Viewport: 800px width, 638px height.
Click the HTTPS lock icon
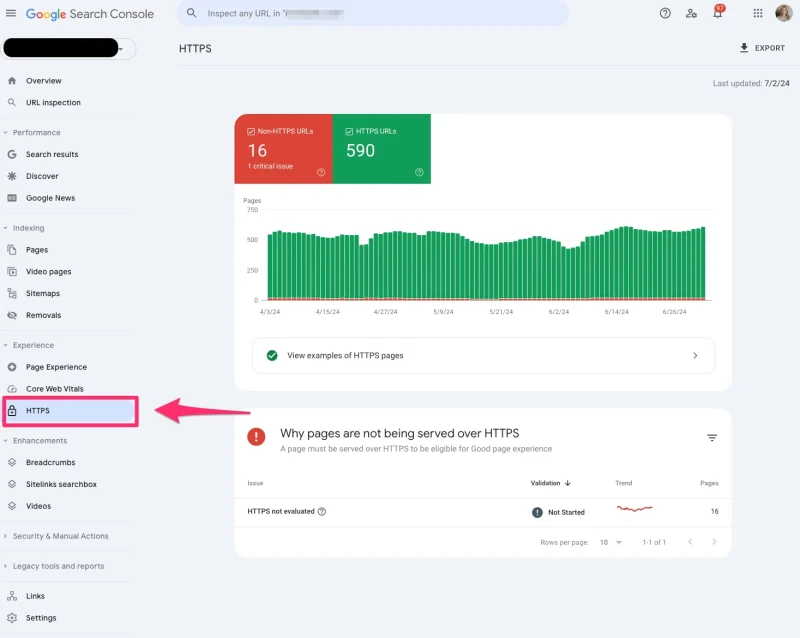click(x=12, y=410)
